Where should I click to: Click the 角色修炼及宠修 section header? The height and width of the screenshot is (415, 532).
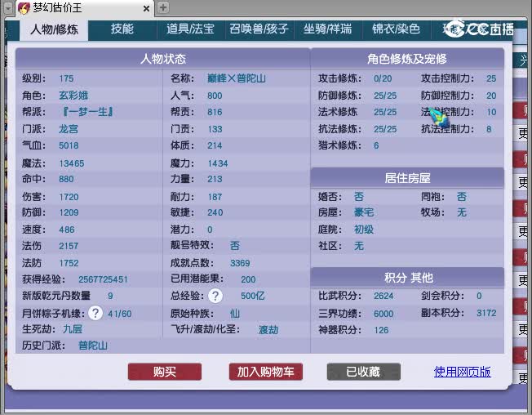coord(407,59)
